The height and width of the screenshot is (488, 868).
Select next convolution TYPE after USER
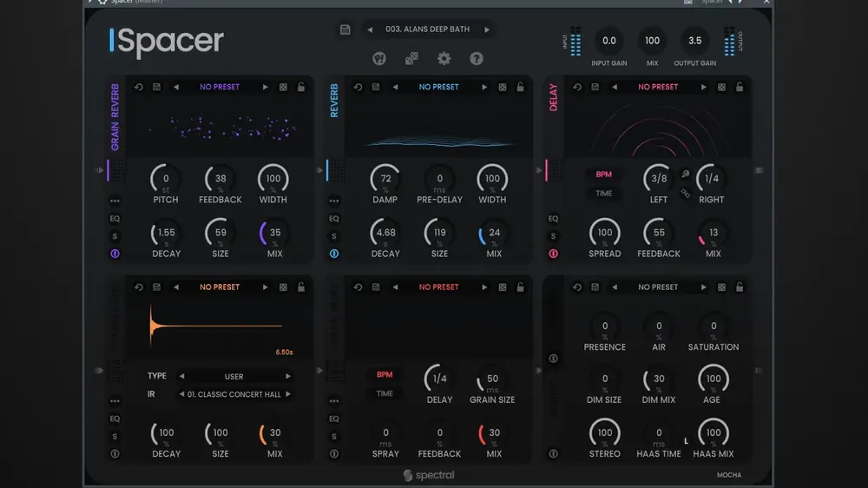[x=288, y=376]
